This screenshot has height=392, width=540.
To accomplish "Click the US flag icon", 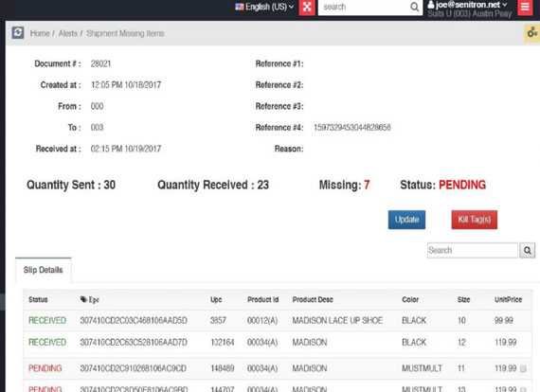I will [x=240, y=7].
